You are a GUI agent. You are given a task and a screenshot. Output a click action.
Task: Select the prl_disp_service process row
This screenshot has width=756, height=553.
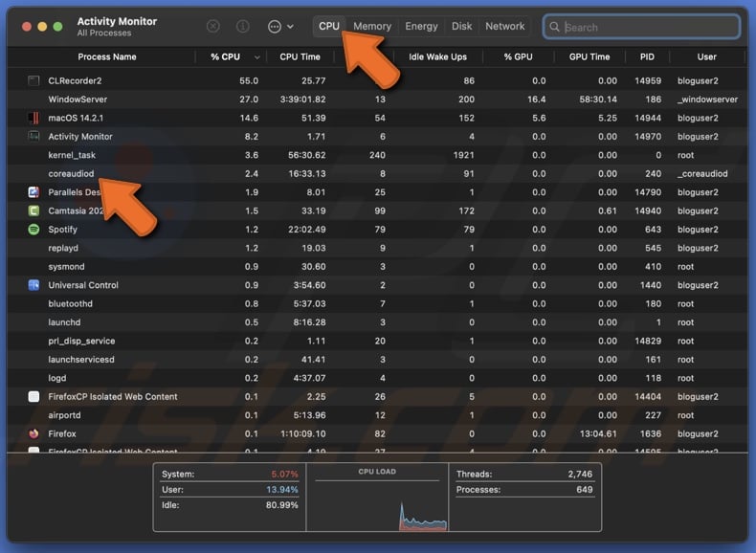coord(377,341)
